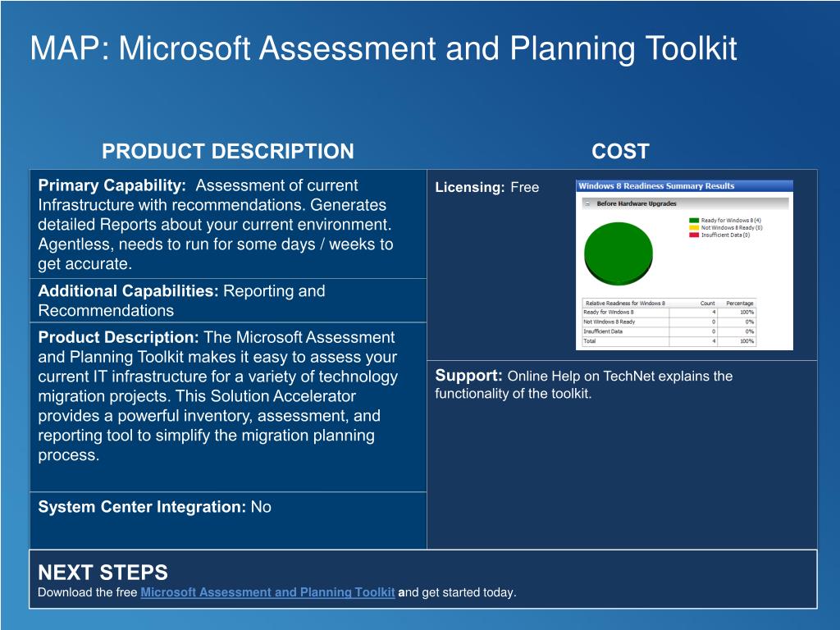
Task: Click the Total table row label
Action: [589, 341]
